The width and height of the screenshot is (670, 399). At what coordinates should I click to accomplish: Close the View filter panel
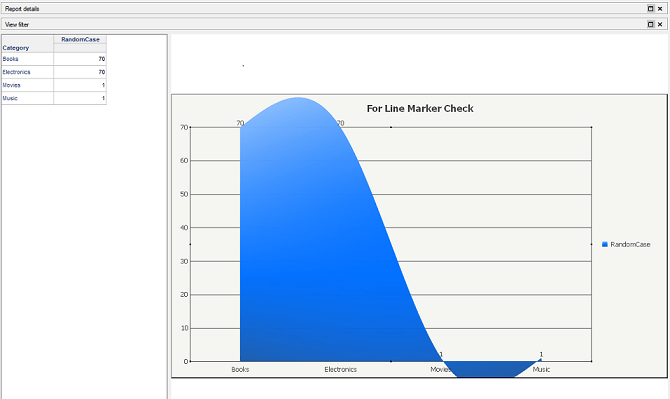click(x=660, y=24)
